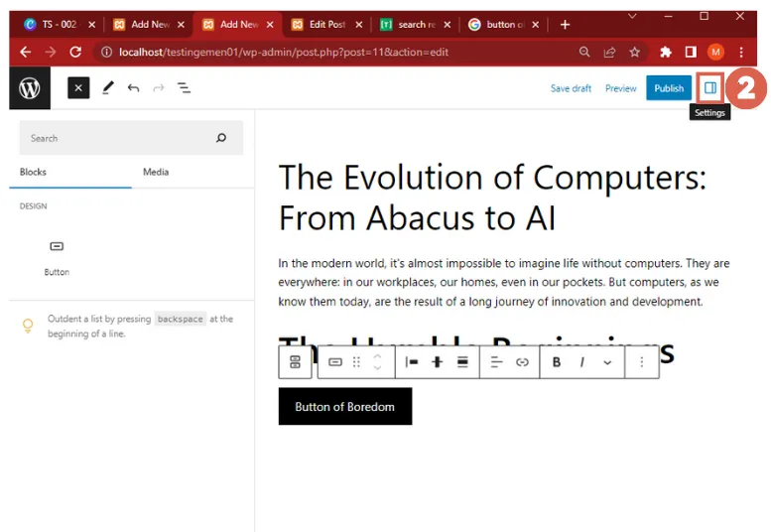
Task: Reload the page
Action: click(x=75, y=52)
